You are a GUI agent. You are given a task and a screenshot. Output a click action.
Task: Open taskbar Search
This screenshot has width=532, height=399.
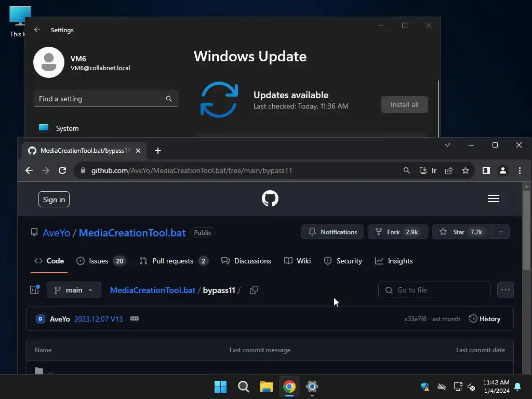coord(243,387)
